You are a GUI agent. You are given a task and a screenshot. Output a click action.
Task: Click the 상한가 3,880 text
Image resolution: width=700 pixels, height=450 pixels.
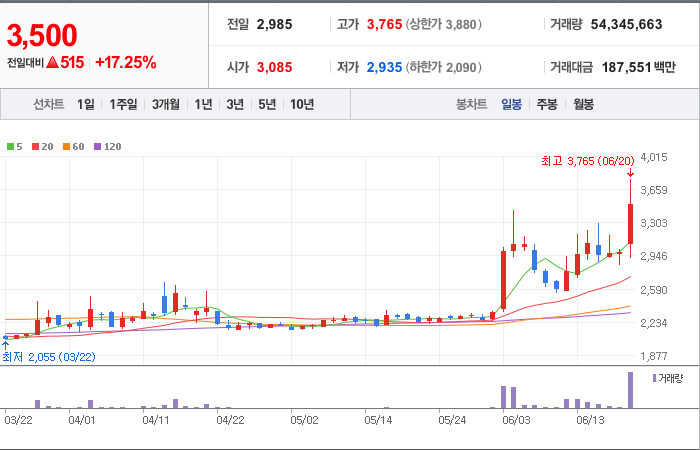pyautogui.click(x=444, y=24)
